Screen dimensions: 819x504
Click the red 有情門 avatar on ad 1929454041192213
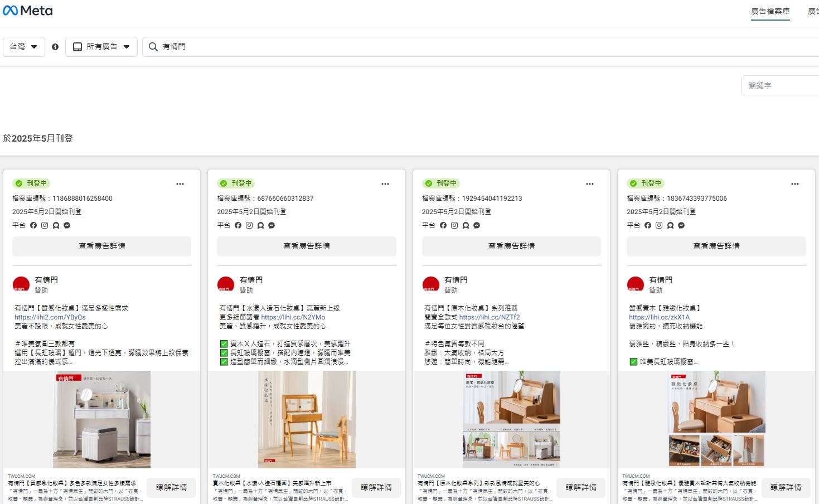click(x=431, y=284)
